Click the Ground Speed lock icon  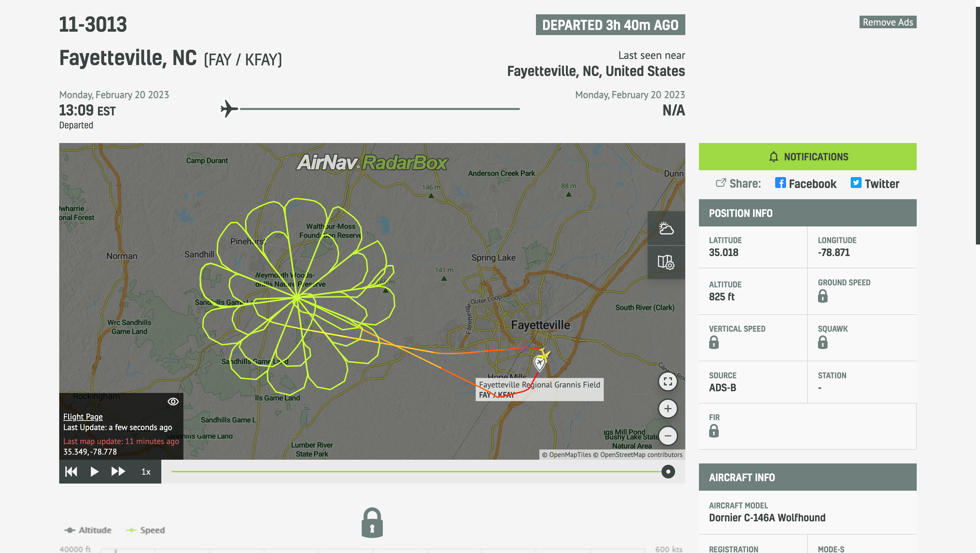point(823,296)
